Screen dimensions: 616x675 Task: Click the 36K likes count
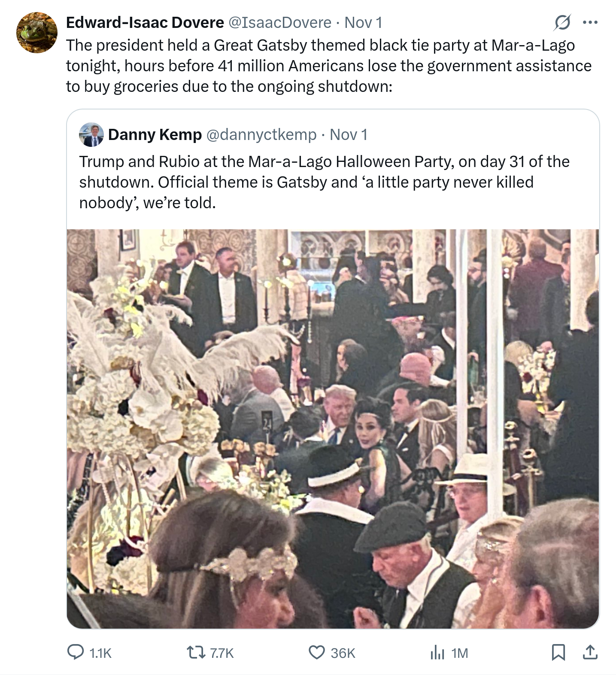click(343, 653)
